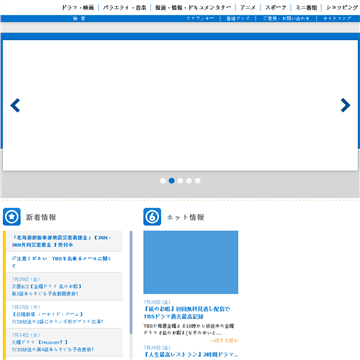Image resolution: width=360 pixels, height=360 pixels.
Task: Open the バラエティ・音楽 menu
Action: (x=125, y=7)
